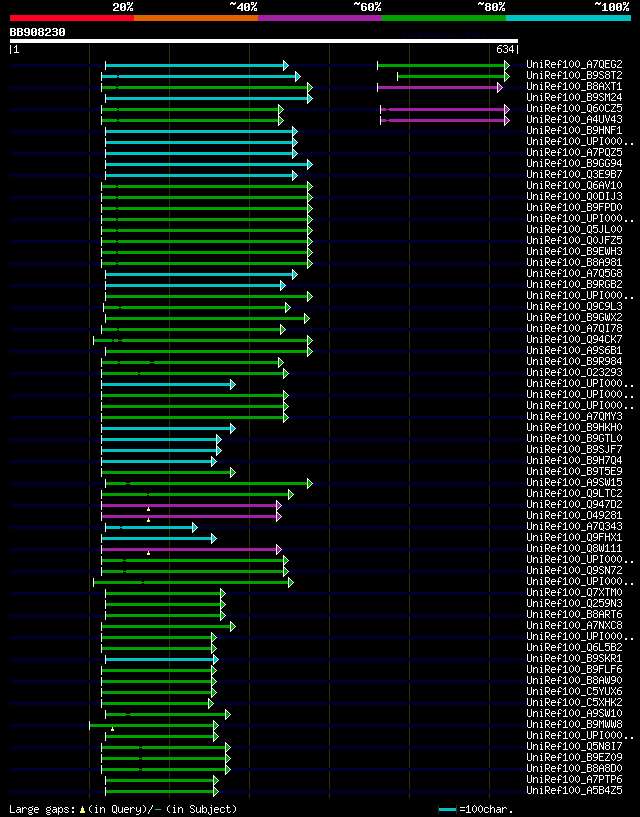Open hit UniRef100_B8AXT1
Image resolution: width=640 pixels, height=817 pixels.
click(x=574, y=86)
